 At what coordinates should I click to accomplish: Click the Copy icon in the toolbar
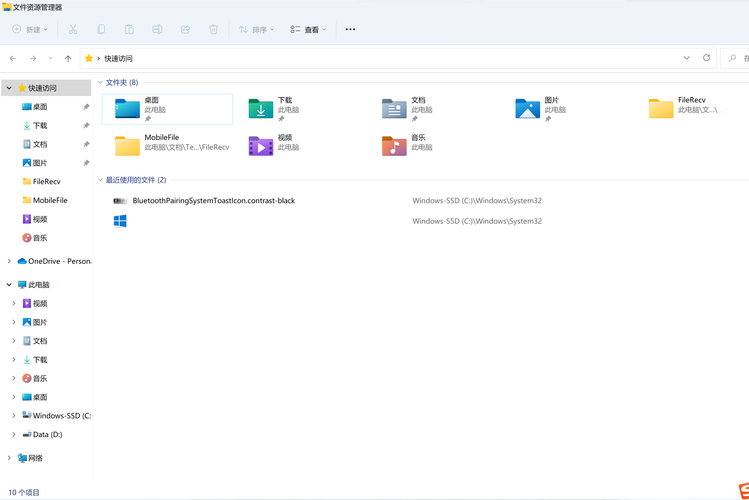[x=101, y=30]
